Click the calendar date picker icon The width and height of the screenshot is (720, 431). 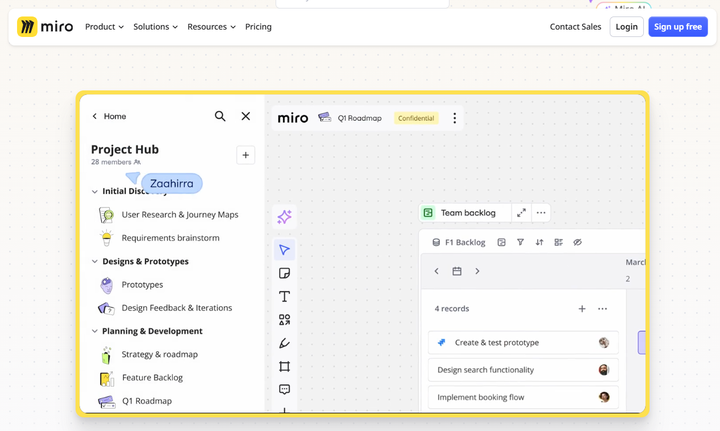click(x=457, y=271)
